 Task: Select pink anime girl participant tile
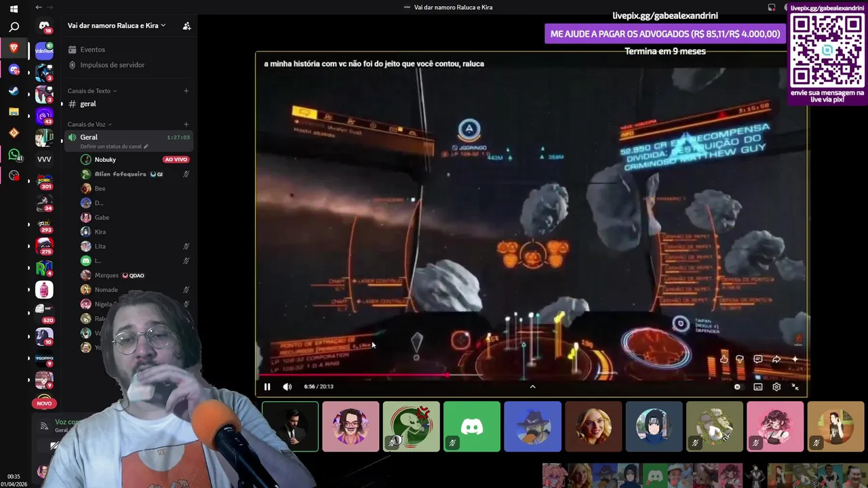pos(775,426)
